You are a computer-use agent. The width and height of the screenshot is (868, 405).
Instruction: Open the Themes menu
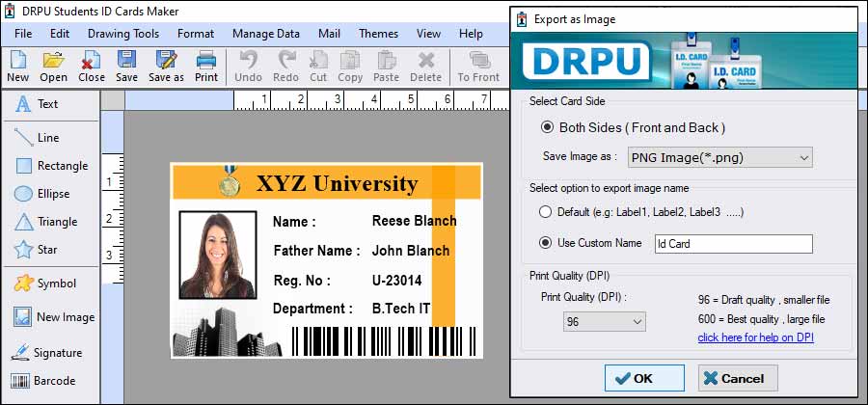point(379,34)
